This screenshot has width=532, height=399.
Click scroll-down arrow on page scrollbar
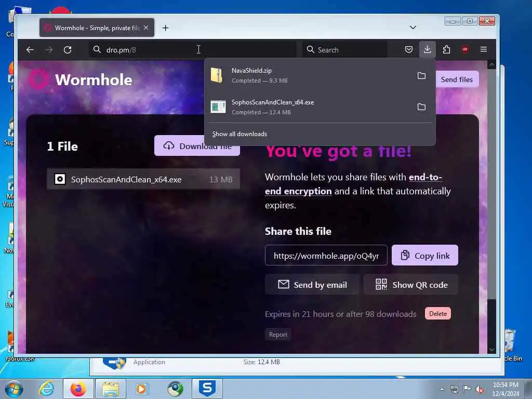pos(491,350)
